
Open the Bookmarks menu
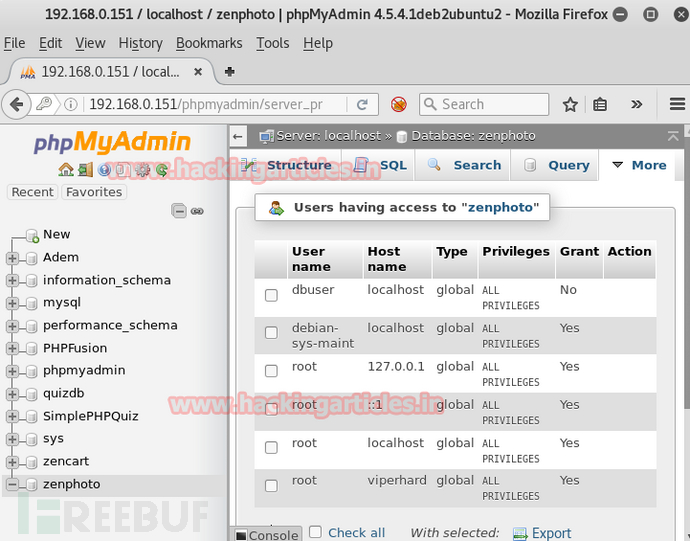[x=209, y=43]
